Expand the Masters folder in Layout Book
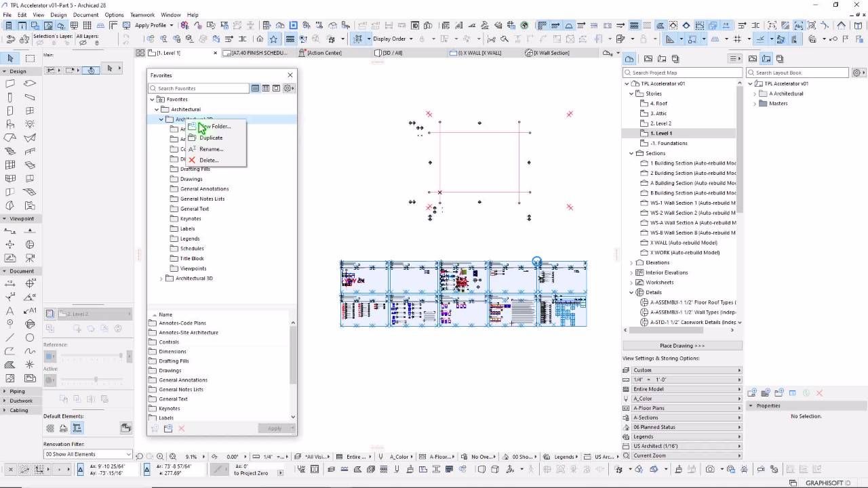Viewport: 868px width, 488px height. 755,104
